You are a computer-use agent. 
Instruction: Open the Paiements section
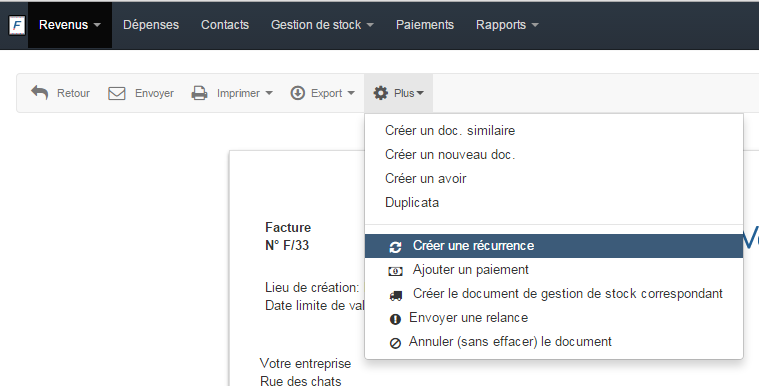point(425,25)
